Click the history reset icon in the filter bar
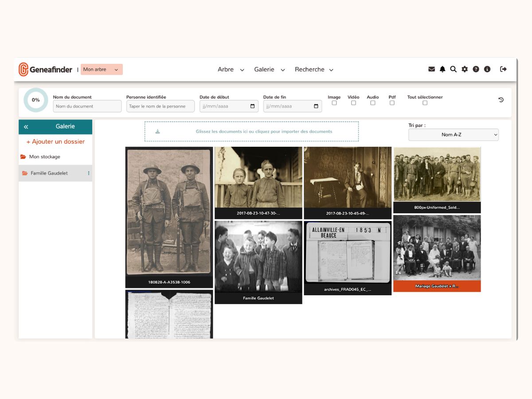 pyautogui.click(x=501, y=100)
